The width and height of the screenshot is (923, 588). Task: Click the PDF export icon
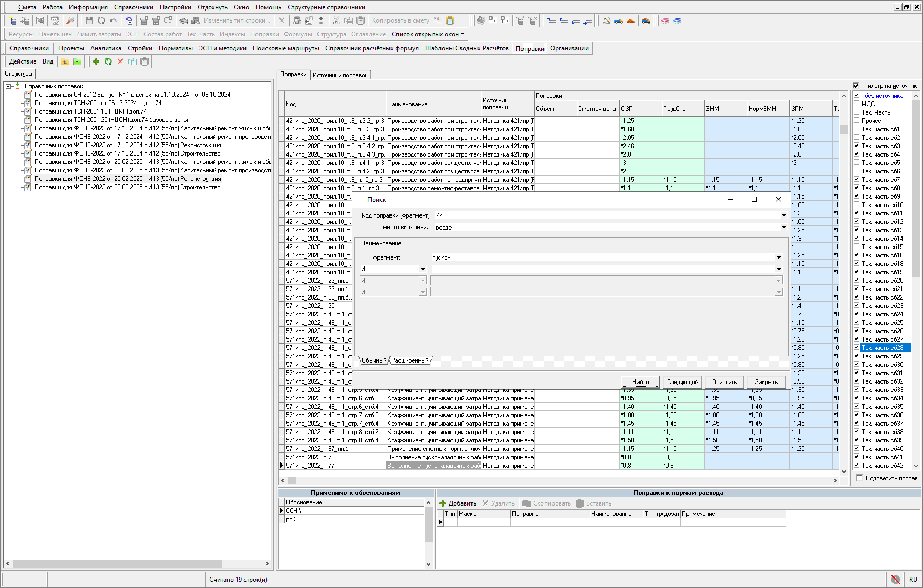click(55, 20)
